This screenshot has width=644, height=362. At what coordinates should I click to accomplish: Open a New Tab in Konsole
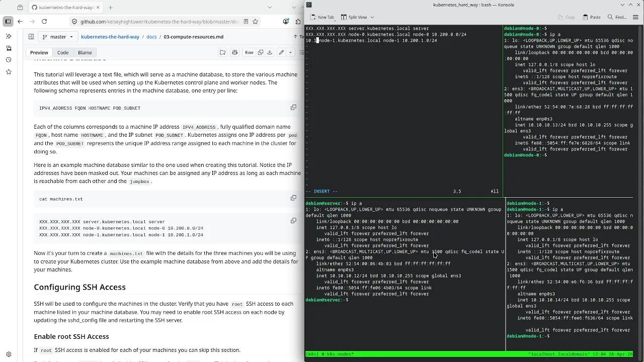click(322, 17)
